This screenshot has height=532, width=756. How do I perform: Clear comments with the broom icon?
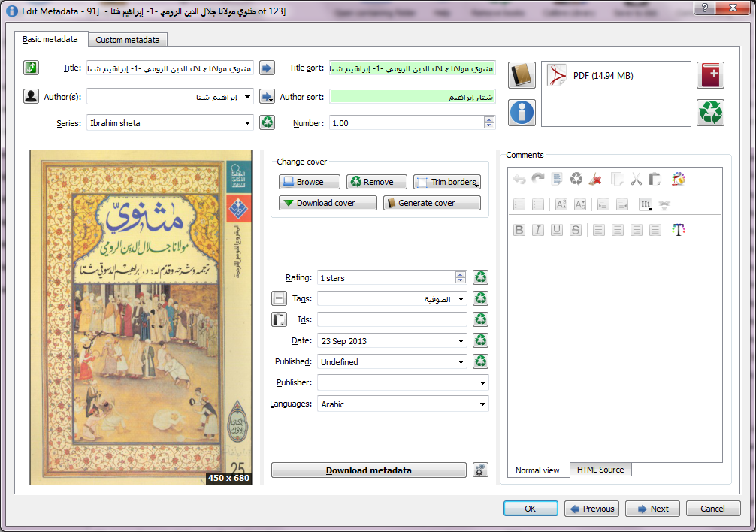pos(595,180)
